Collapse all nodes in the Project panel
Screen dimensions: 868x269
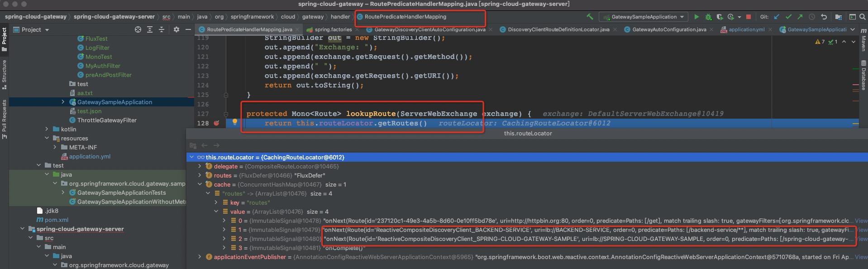coord(162,29)
